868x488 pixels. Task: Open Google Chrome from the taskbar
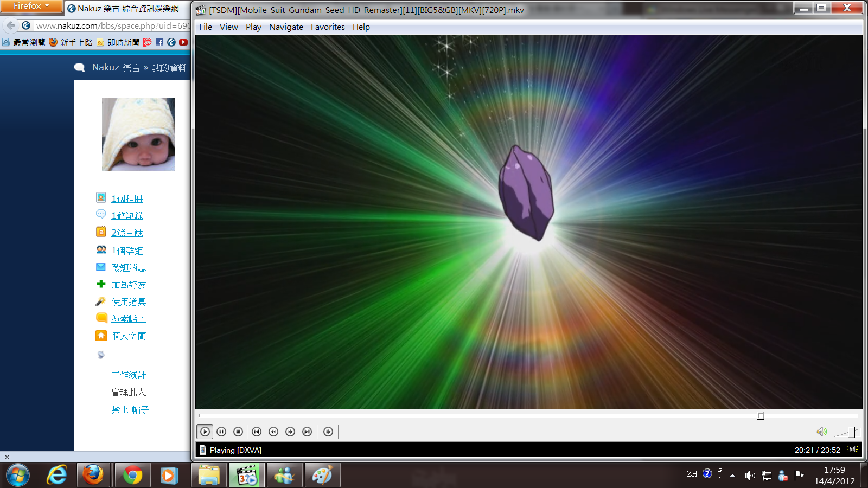click(132, 476)
